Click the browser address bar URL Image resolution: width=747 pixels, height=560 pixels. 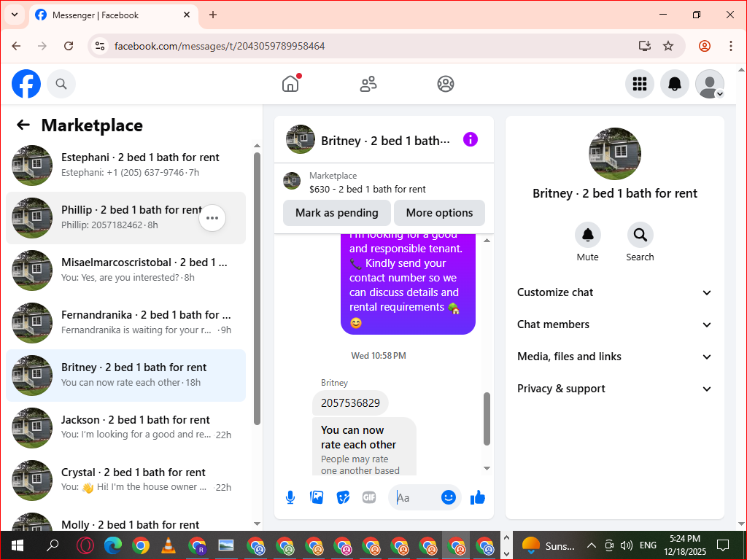point(220,46)
